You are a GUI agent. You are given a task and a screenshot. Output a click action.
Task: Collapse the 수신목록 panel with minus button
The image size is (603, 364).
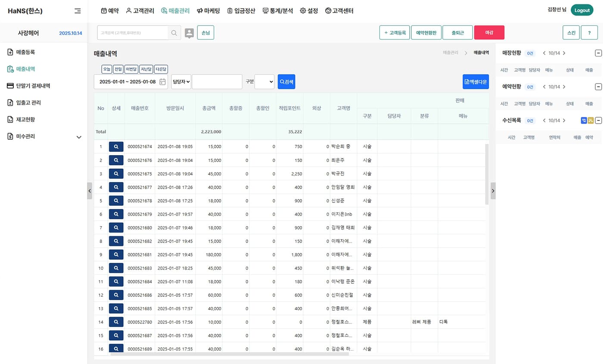point(598,121)
